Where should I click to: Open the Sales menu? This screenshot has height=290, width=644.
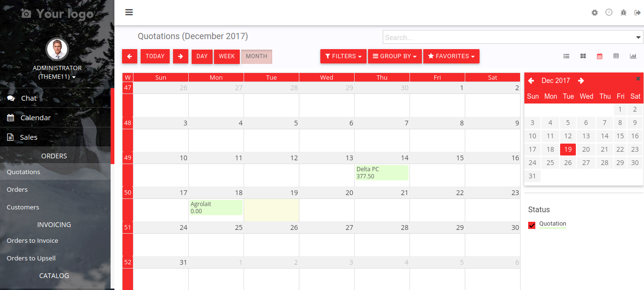coord(55,137)
